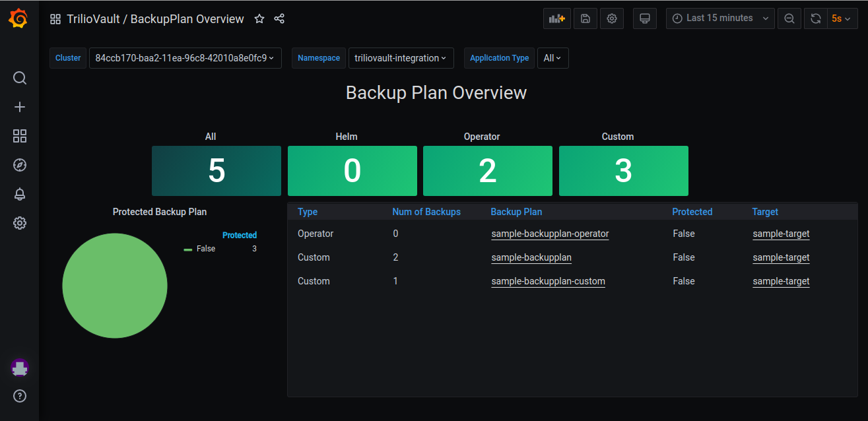Click the TrilioVault / BackupPlan Overview title
The height and width of the screenshot is (421, 868).
tap(155, 19)
